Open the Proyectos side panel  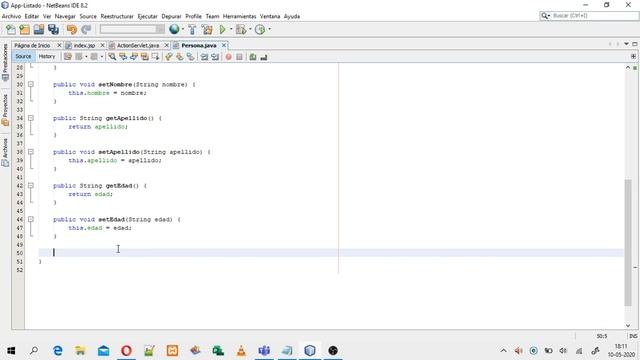tap(5, 109)
